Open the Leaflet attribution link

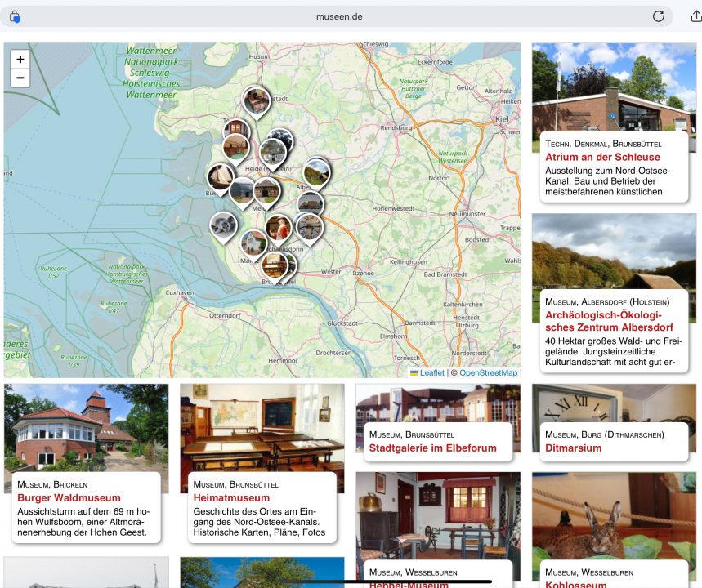(x=431, y=372)
